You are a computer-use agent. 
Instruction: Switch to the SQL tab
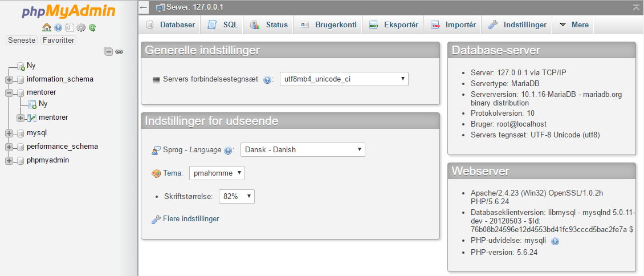223,25
